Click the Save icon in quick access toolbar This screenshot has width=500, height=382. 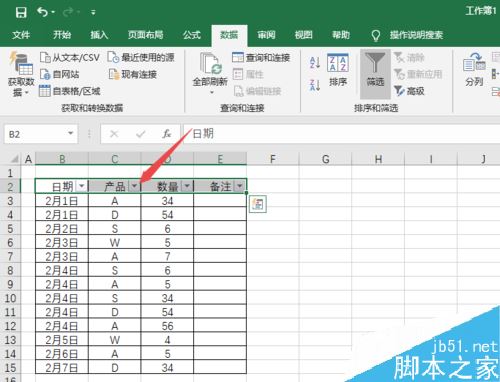[x=21, y=13]
